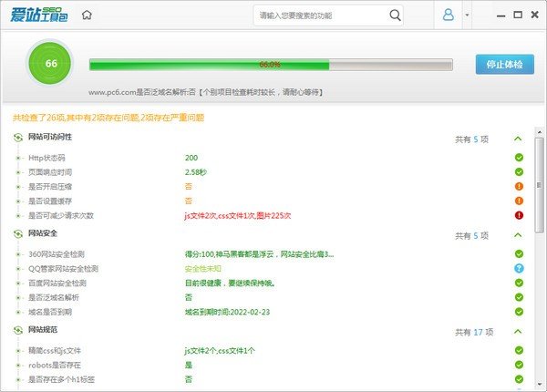
Task: Click the scrollbar down arrow
Action: click(540, 385)
